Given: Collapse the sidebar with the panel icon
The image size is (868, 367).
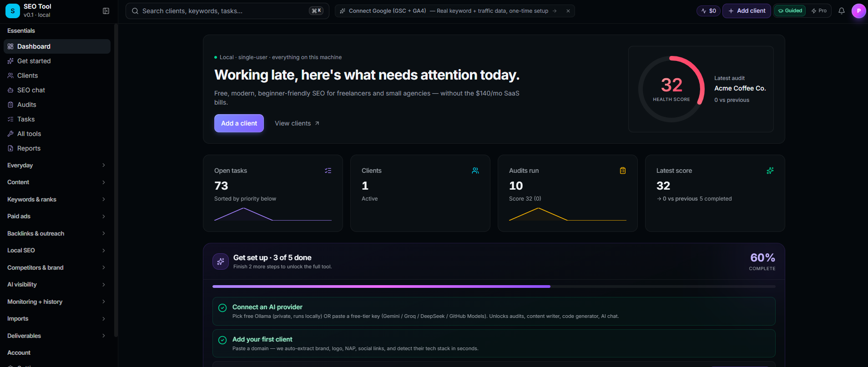Looking at the screenshot, I should (x=106, y=11).
